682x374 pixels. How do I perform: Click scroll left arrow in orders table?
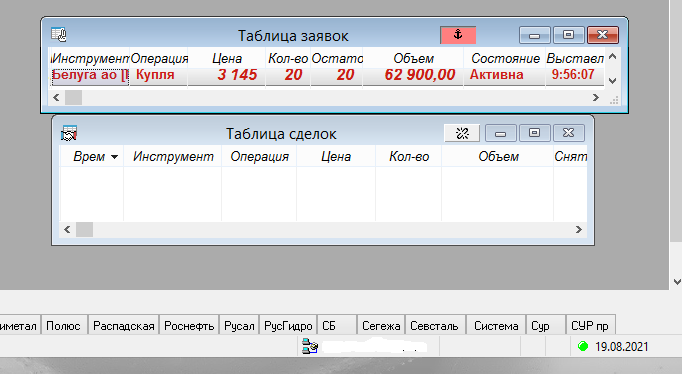(56, 98)
